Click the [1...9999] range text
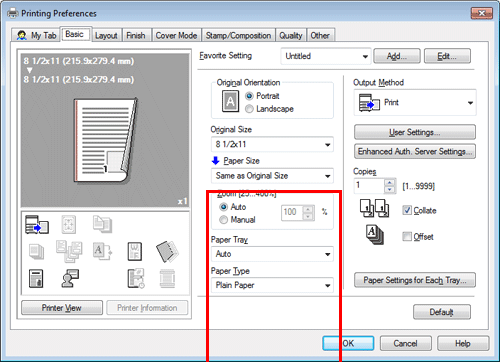Screen dimensions: 500x362 pos(419,186)
